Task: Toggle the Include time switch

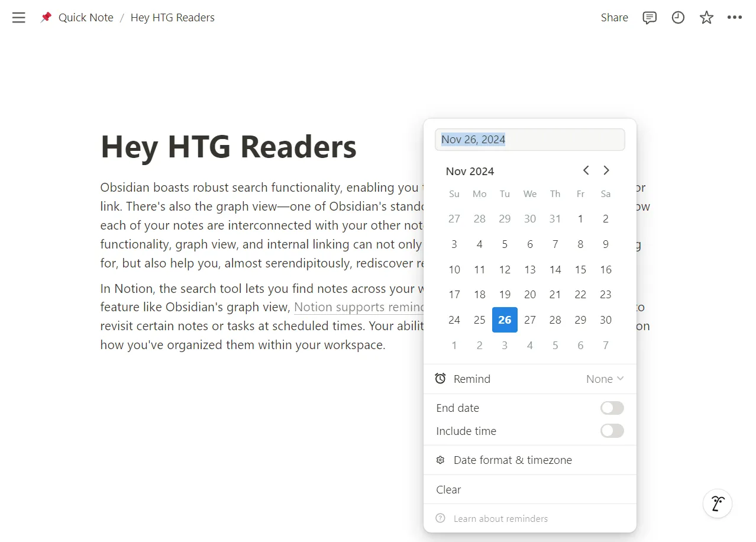Action: (612, 431)
